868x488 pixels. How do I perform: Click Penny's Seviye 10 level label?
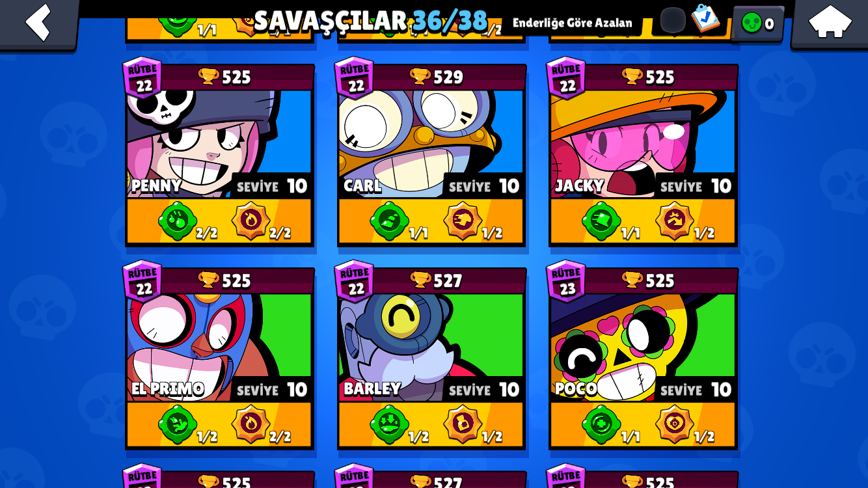tap(271, 186)
